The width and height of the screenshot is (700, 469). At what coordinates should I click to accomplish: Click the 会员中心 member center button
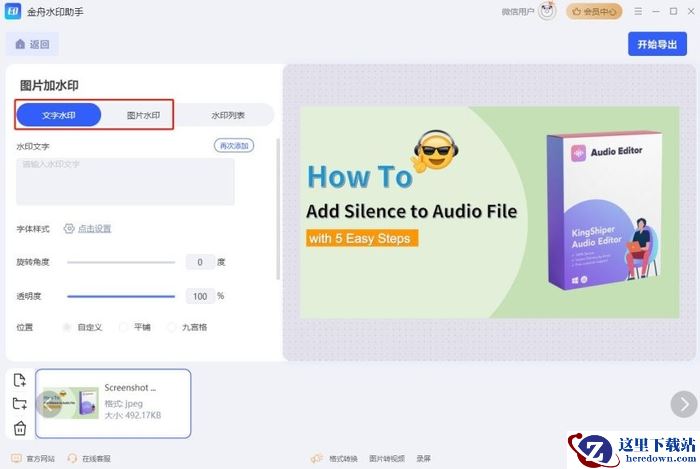[594, 12]
